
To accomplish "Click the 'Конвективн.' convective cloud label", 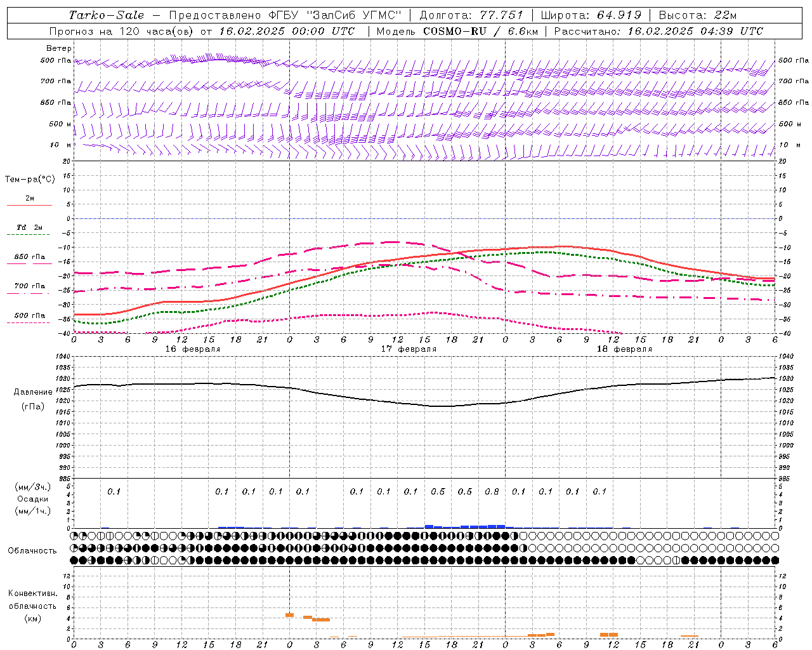I will 32,594.
